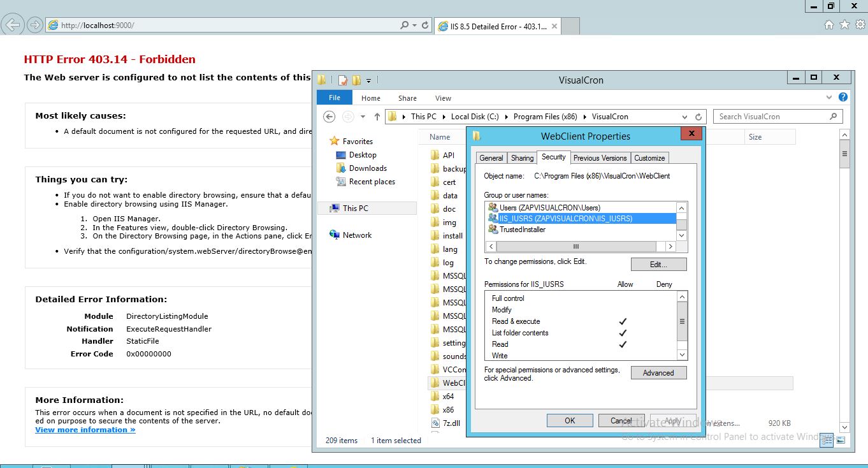The width and height of the screenshot is (868, 468).
Task: Click Edit to change permissions
Action: (658, 265)
